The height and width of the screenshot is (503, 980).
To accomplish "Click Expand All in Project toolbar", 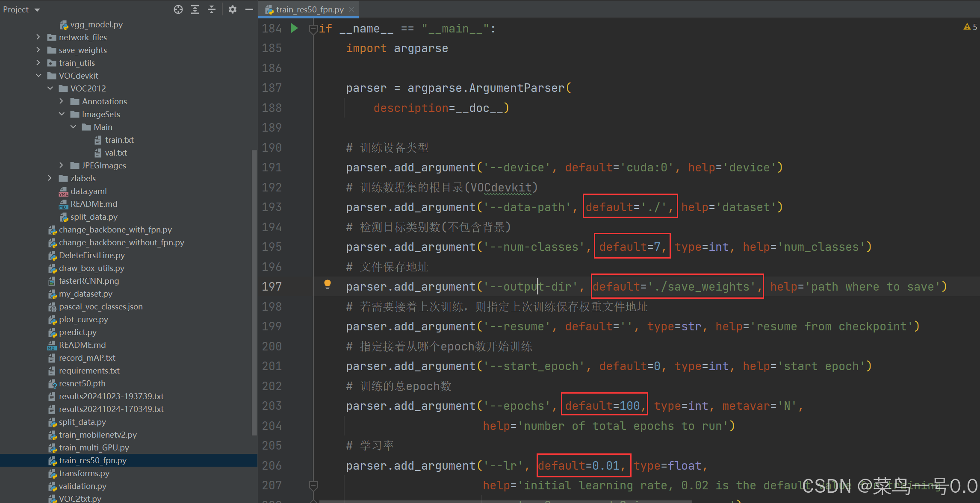I will point(195,9).
